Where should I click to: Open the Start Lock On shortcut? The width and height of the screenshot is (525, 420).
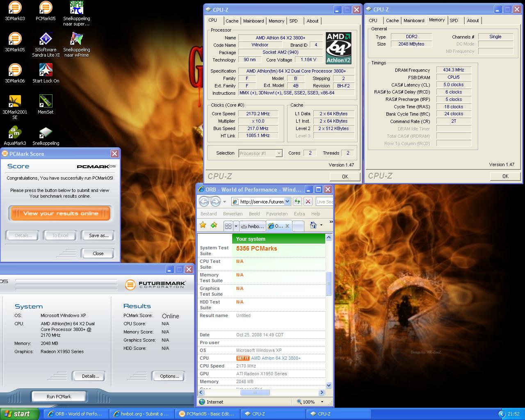pos(46,73)
